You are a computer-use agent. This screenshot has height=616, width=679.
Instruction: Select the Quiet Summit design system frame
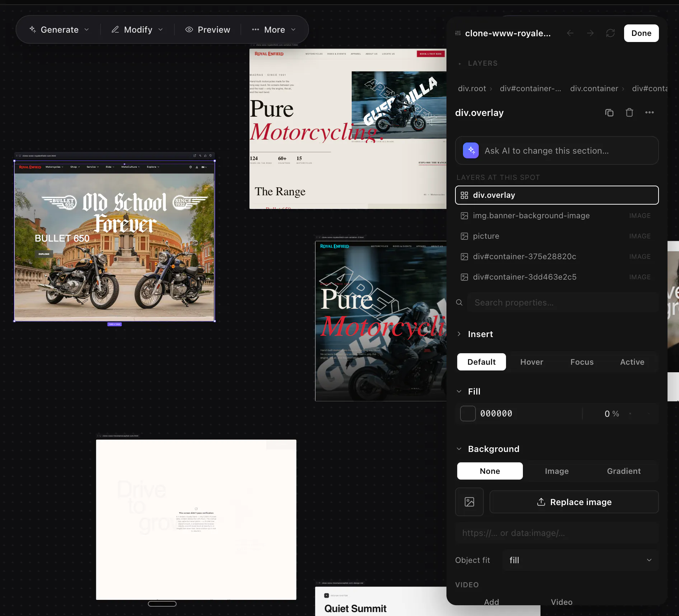point(381,601)
